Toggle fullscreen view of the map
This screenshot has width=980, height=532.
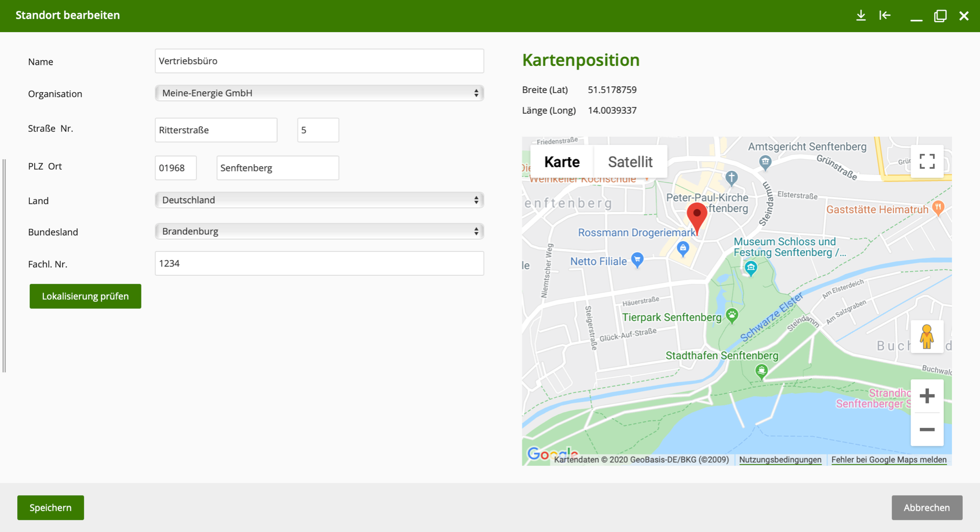927,161
